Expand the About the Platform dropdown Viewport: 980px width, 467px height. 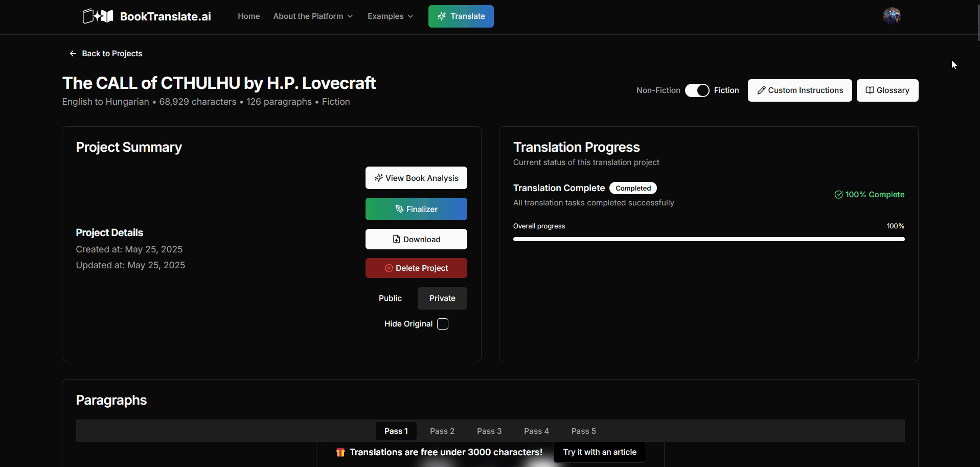click(x=313, y=16)
